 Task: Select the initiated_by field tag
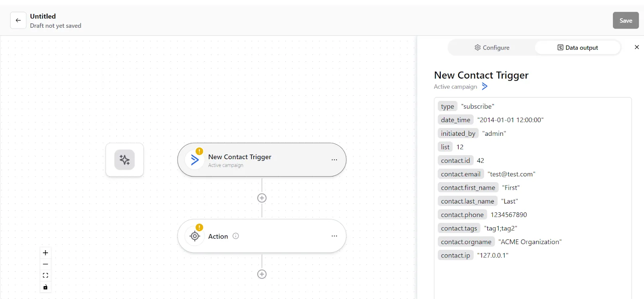click(458, 133)
